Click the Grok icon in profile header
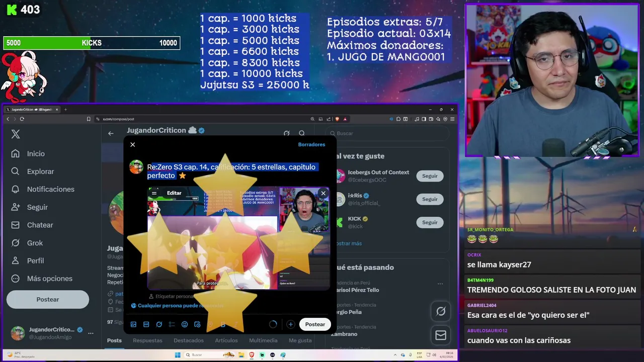The image size is (644, 362). 286,133
